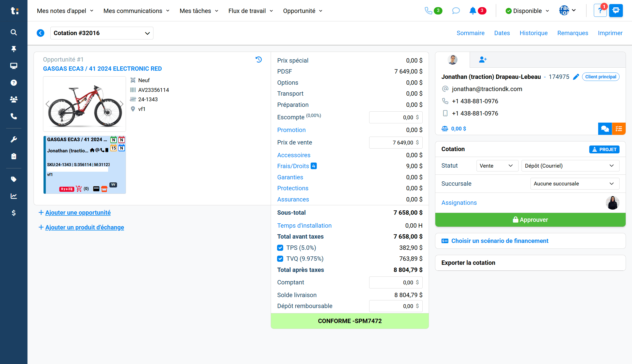Open the blue chatbot support button
The image size is (632, 364).
click(616, 10)
